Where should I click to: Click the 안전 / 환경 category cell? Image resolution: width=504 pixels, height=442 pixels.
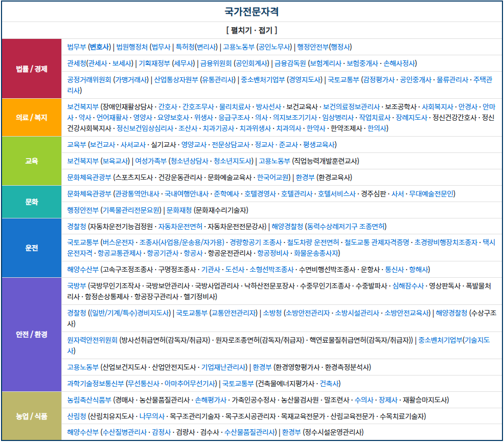[x=32, y=335]
